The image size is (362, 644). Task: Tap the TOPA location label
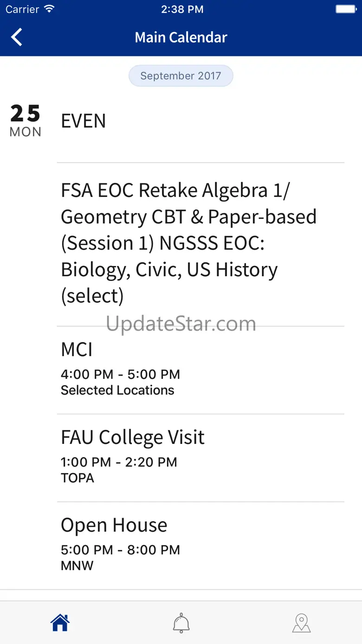pyautogui.click(x=78, y=478)
